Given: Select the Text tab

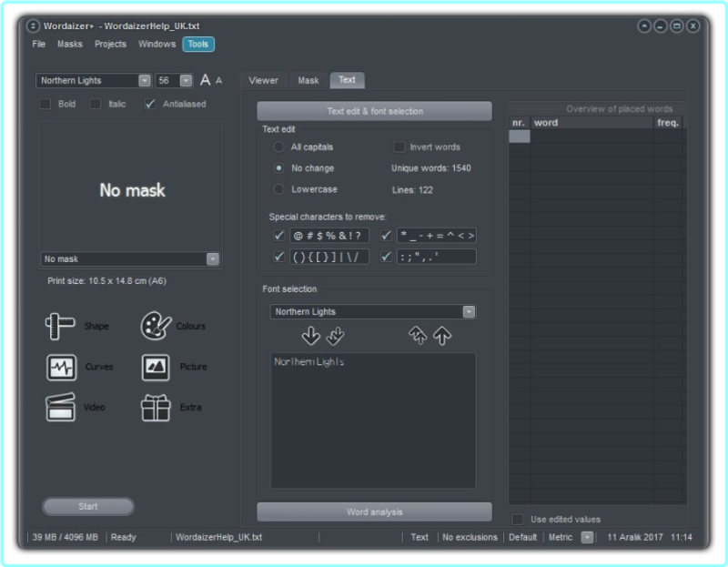Looking at the screenshot, I should [347, 80].
